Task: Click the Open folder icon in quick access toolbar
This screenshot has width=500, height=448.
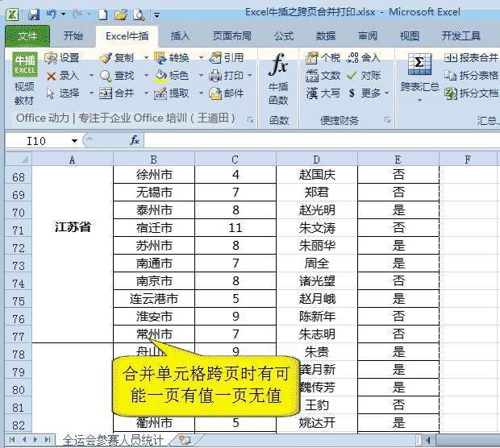Action: [x=121, y=15]
